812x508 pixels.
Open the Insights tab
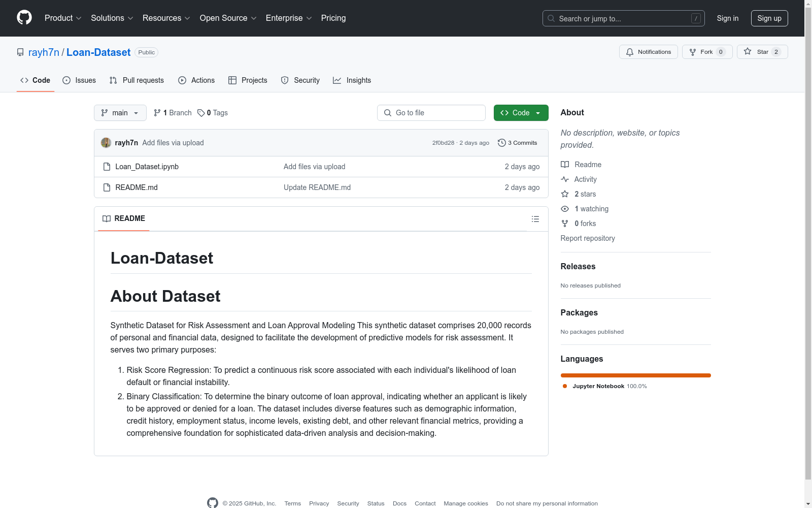pyautogui.click(x=352, y=80)
